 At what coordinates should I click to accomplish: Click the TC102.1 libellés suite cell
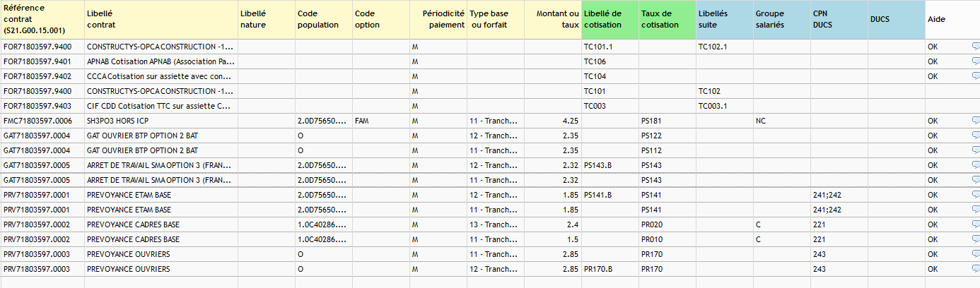tap(724, 47)
